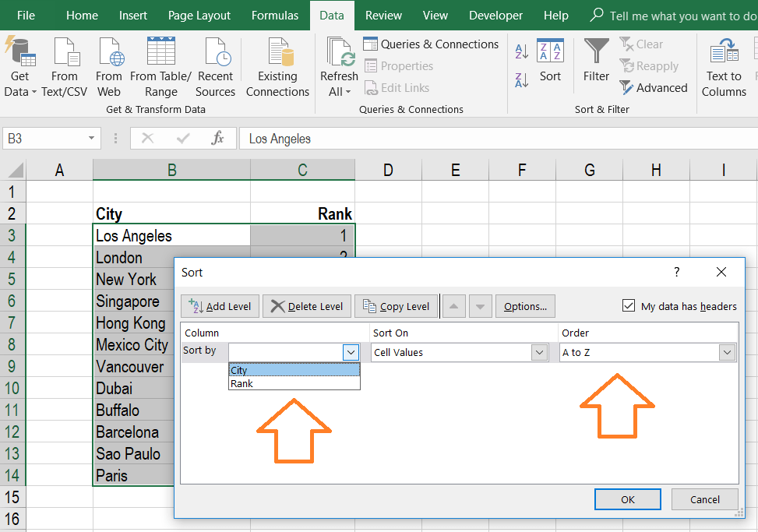This screenshot has width=758, height=532.
Task: Select column B header
Action: click(x=171, y=170)
